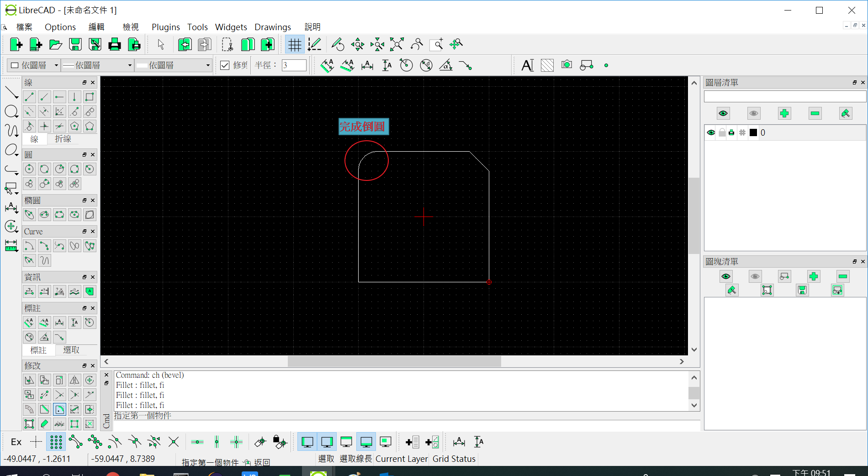Click the New drawing icon
Image resolution: width=868 pixels, height=476 pixels.
pyautogui.click(x=16, y=44)
